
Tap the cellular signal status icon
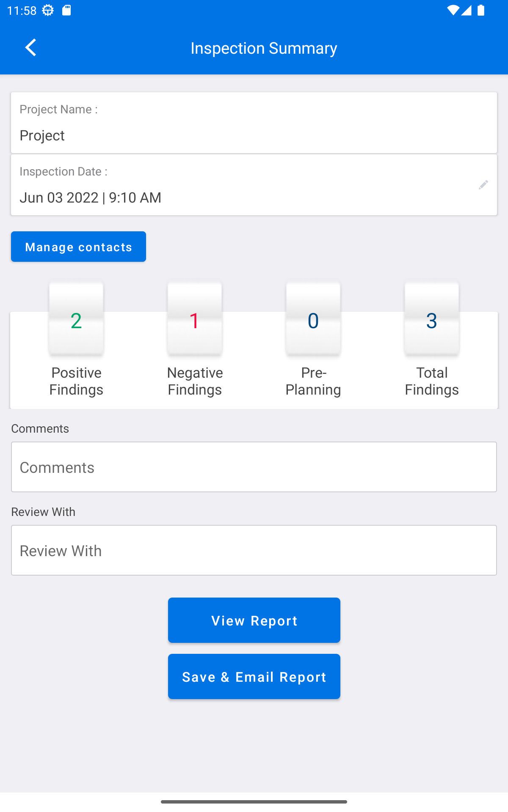[x=467, y=11]
